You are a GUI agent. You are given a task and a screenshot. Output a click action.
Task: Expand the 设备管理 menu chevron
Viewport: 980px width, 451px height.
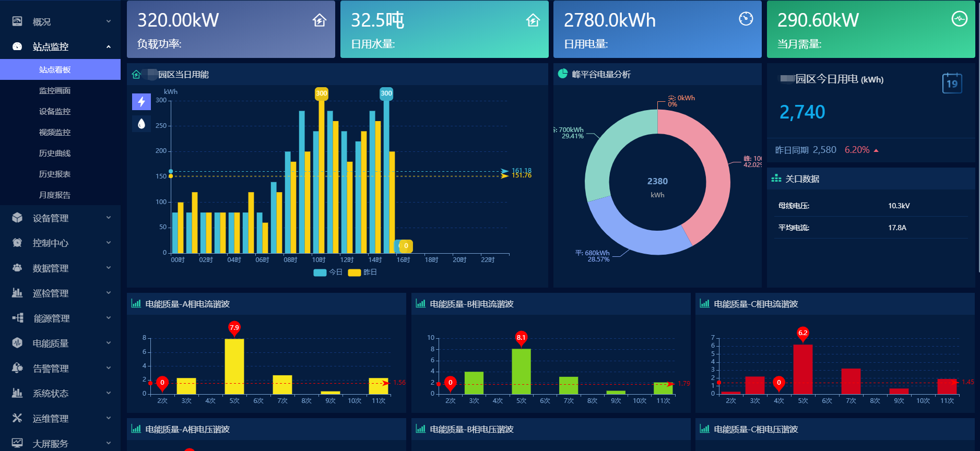[x=109, y=218]
